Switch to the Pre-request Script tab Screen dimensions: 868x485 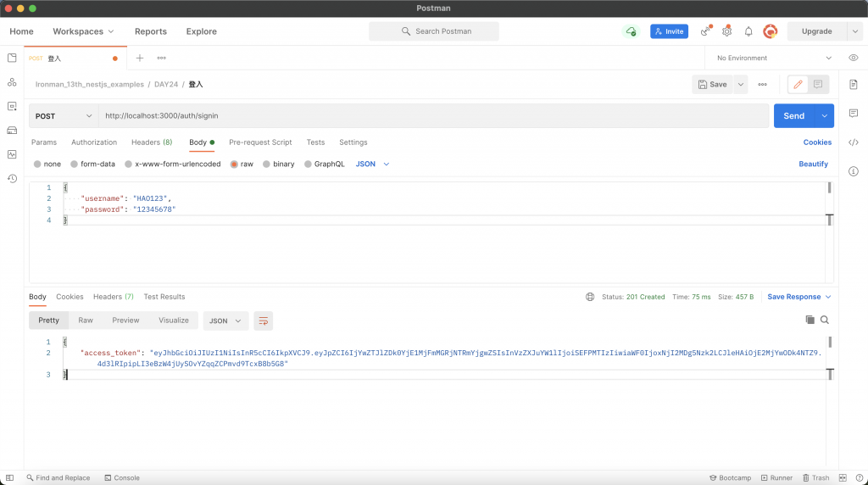(260, 142)
